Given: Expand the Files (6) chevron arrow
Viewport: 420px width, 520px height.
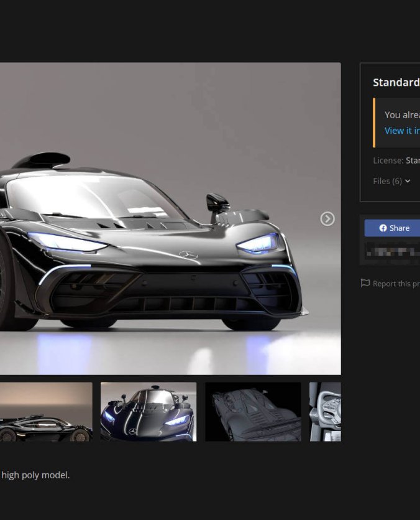Looking at the screenshot, I should pos(408,181).
